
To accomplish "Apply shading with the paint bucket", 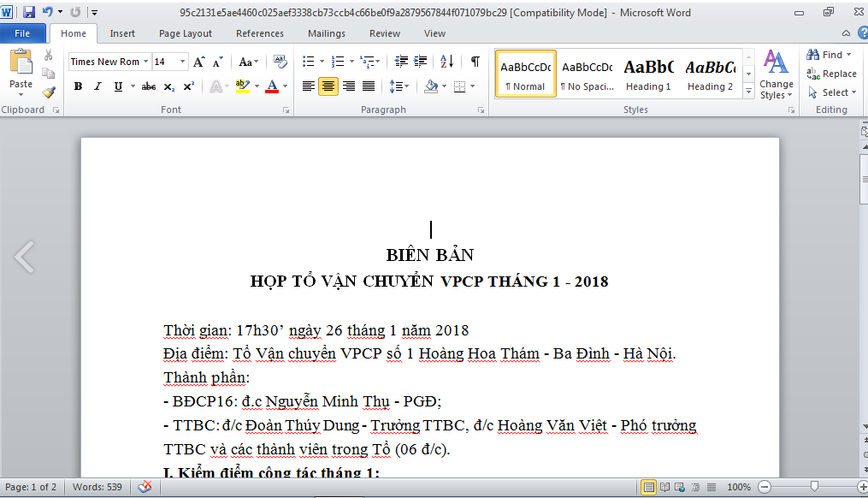I will click(431, 86).
